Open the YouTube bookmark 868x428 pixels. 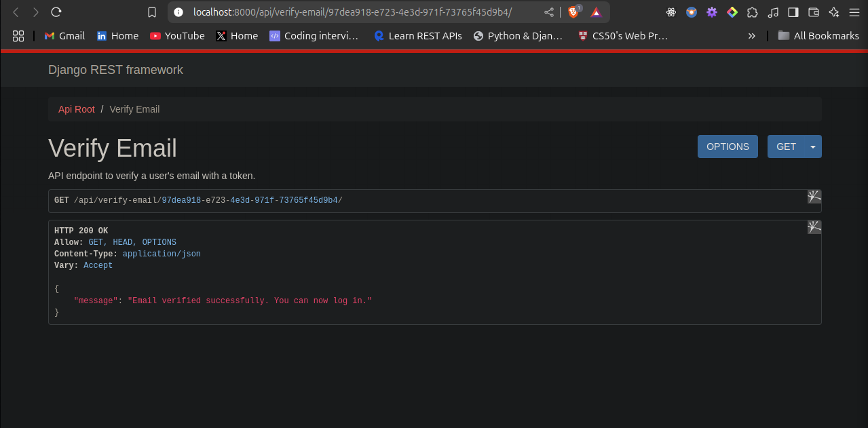177,36
